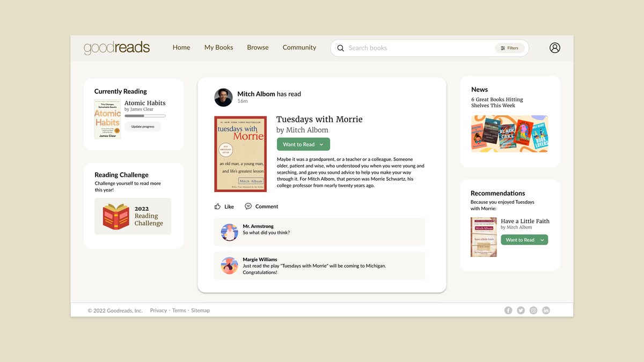Open the Comment icon on the post

pos(247,206)
